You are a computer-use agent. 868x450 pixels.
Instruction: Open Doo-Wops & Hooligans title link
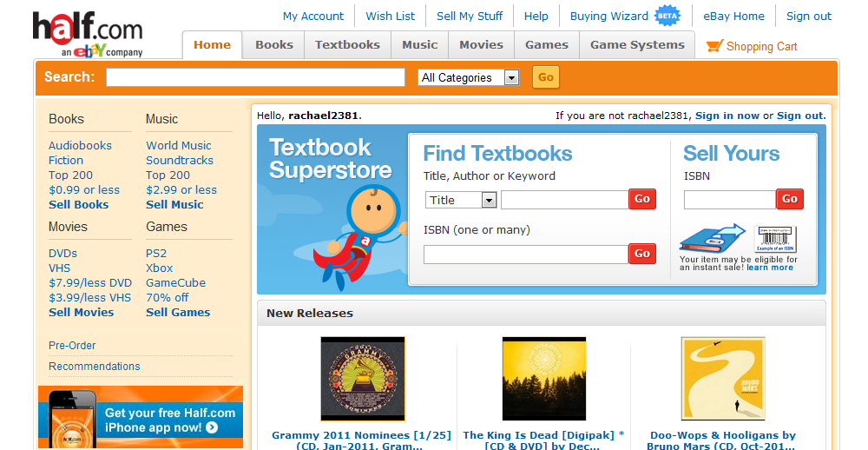(722, 441)
